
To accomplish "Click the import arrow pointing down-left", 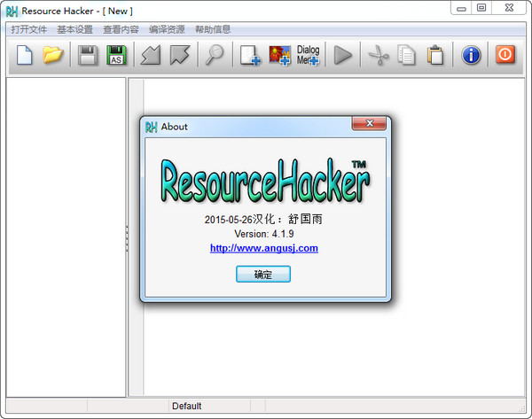I will coord(151,55).
